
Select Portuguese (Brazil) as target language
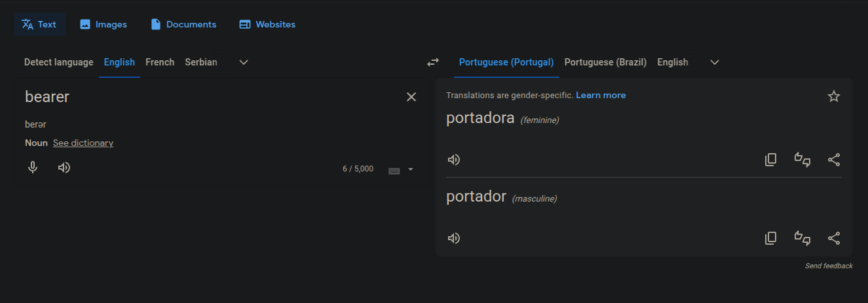605,62
